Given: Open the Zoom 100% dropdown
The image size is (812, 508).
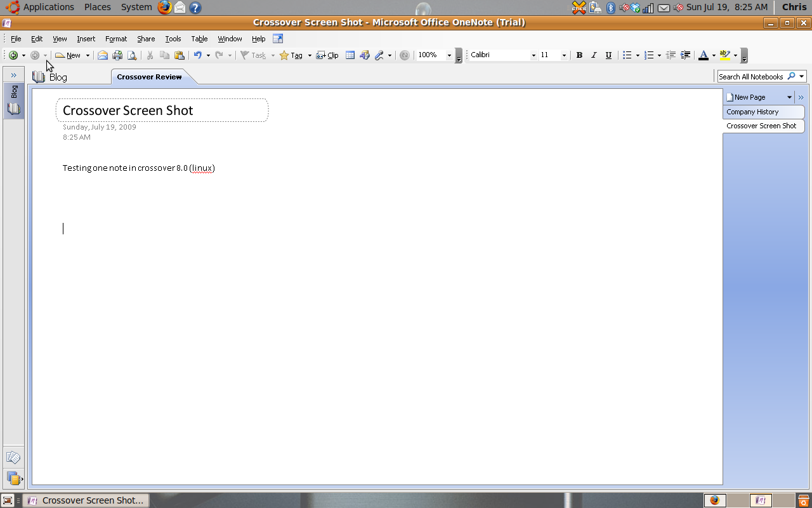Looking at the screenshot, I should tap(449, 55).
